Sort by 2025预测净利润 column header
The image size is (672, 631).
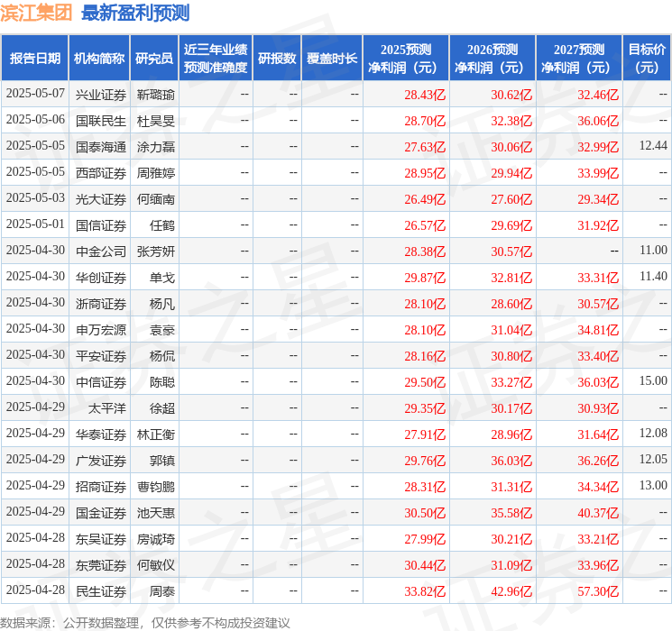pyautogui.click(x=405, y=59)
